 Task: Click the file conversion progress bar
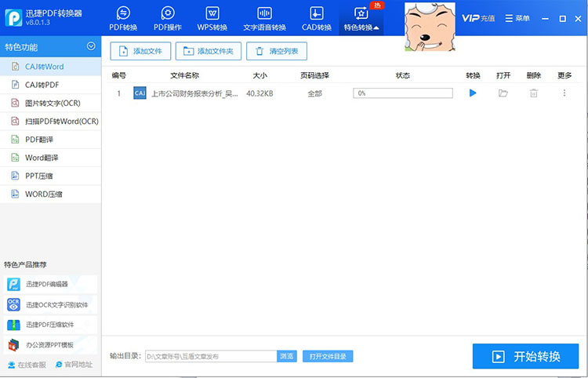[x=402, y=93]
